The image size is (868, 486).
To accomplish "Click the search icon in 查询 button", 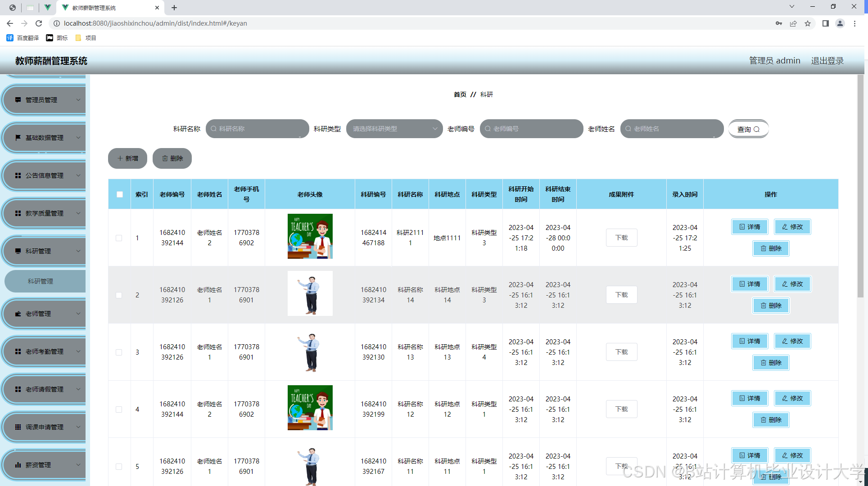I will point(757,129).
